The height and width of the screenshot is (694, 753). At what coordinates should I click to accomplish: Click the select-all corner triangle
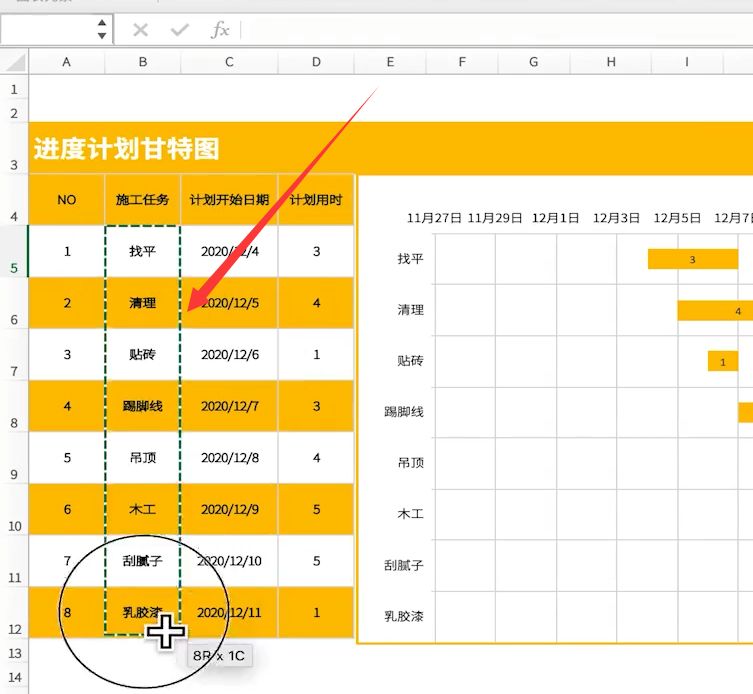(15, 63)
